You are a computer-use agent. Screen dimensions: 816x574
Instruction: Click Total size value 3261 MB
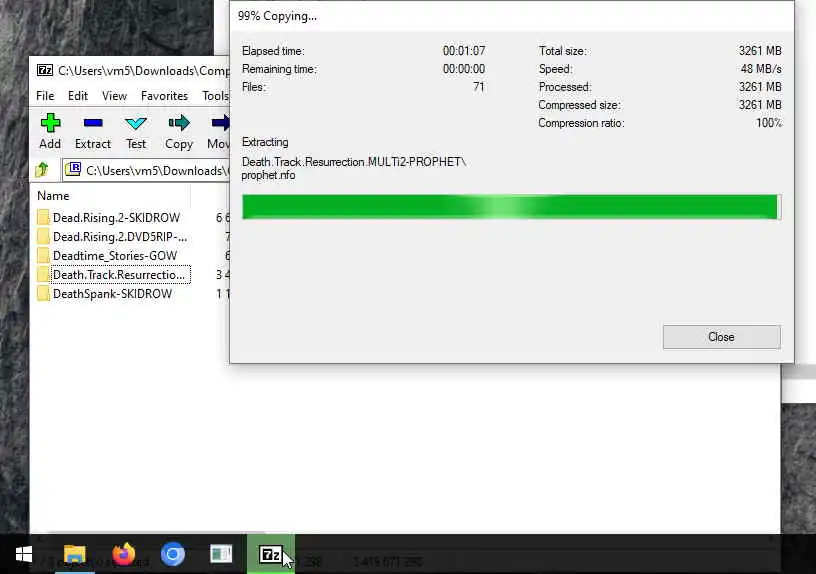(x=760, y=51)
